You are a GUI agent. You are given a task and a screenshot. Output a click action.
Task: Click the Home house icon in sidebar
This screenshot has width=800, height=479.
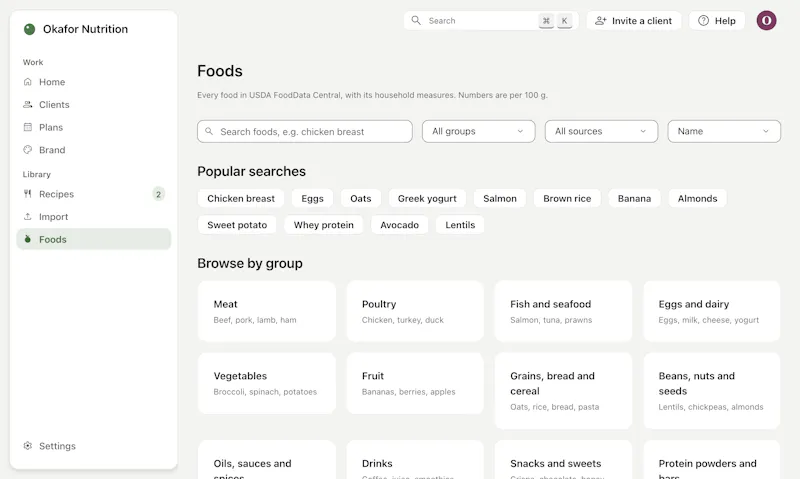pyautogui.click(x=28, y=82)
